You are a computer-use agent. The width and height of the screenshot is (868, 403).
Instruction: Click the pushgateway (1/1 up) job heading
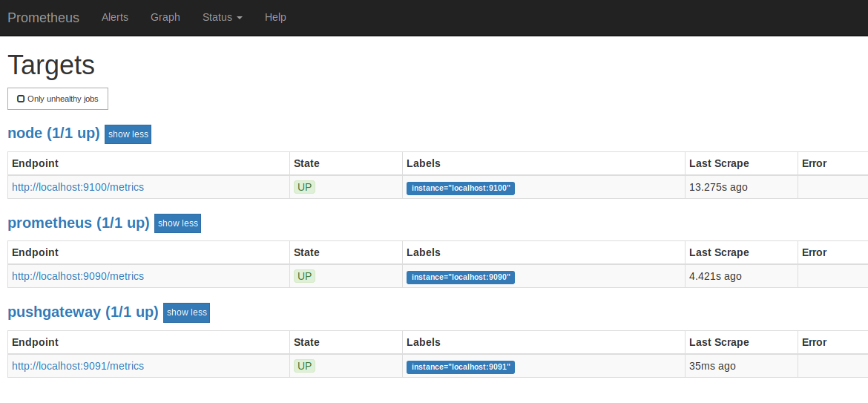pos(83,312)
